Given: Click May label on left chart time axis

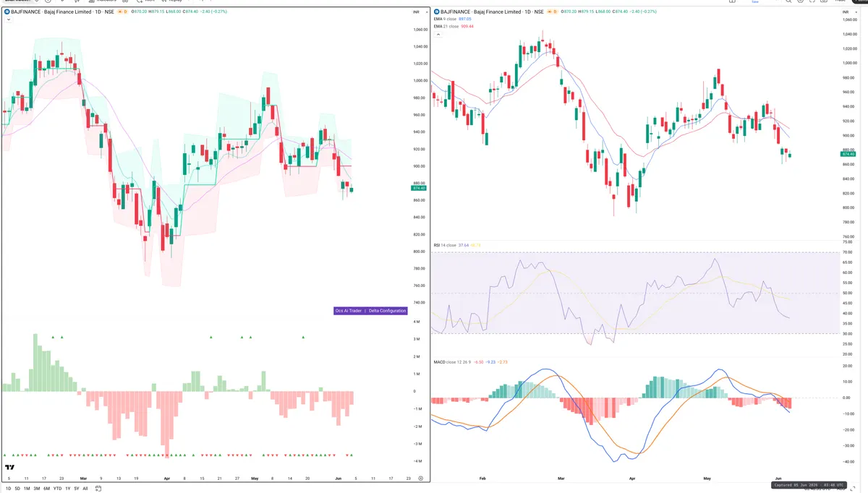Looking at the screenshot, I should [x=254, y=479].
